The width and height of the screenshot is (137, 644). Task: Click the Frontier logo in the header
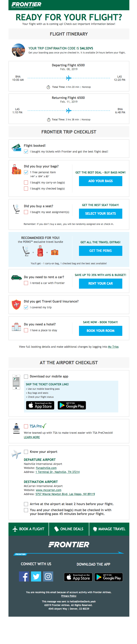tap(26, 5)
